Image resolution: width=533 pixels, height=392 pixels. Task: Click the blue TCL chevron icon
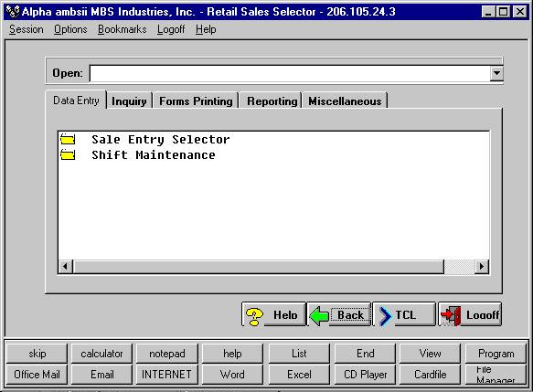click(x=385, y=316)
